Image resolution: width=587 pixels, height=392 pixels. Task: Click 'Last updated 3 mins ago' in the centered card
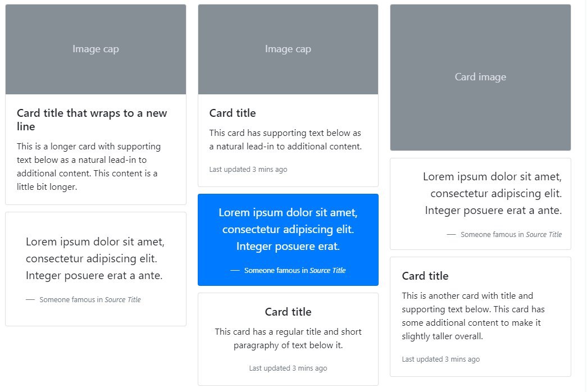(x=288, y=368)
